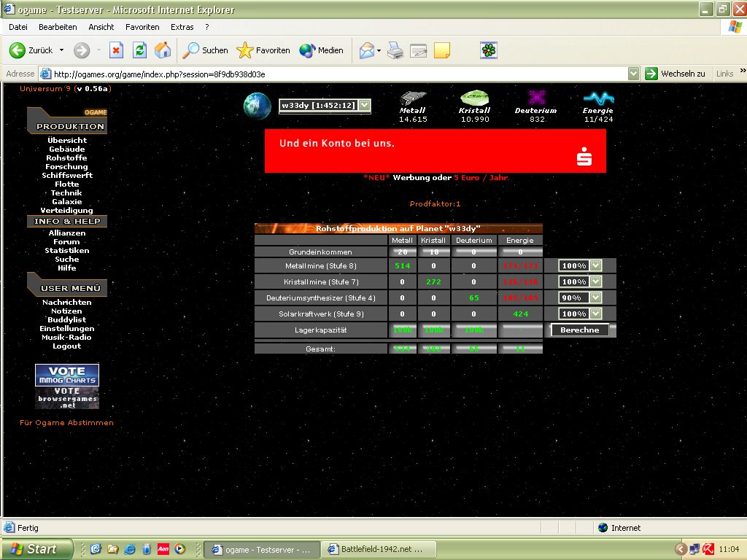This screenshot has height=560, width=747.
Task: Click the Deuterium resource icon
Action: [537, 98]
